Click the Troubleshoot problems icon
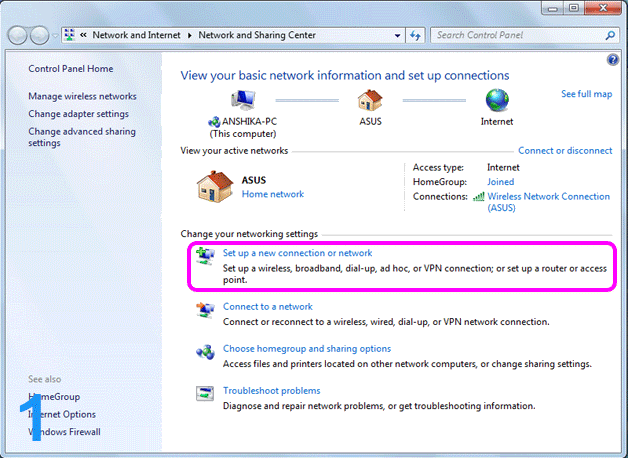This screenshot has height=458, width=628. pyautogui.click(x=205, y=394)
